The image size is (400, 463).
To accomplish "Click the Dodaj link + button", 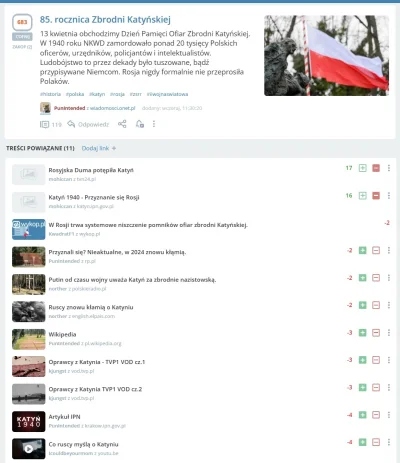I will (x=99, y=148).
